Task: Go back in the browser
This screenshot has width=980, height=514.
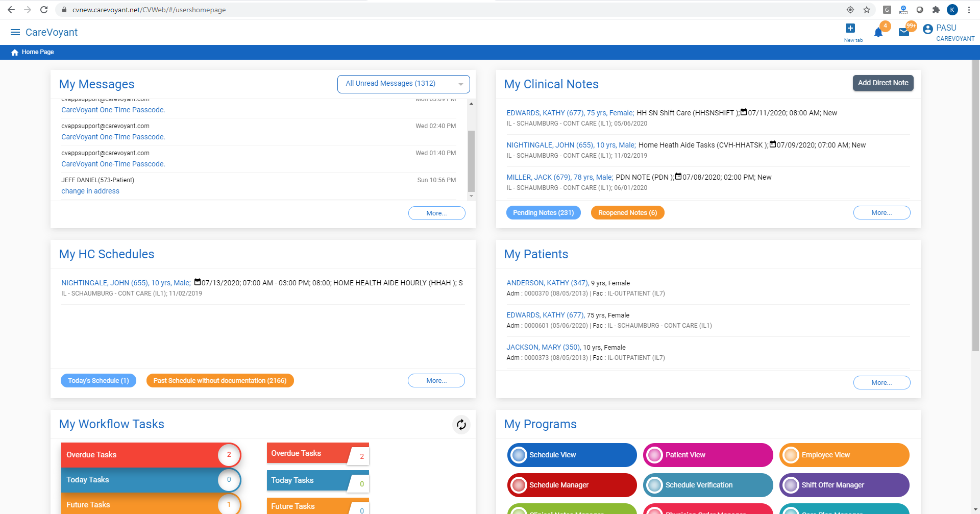Action: [11, 10]
